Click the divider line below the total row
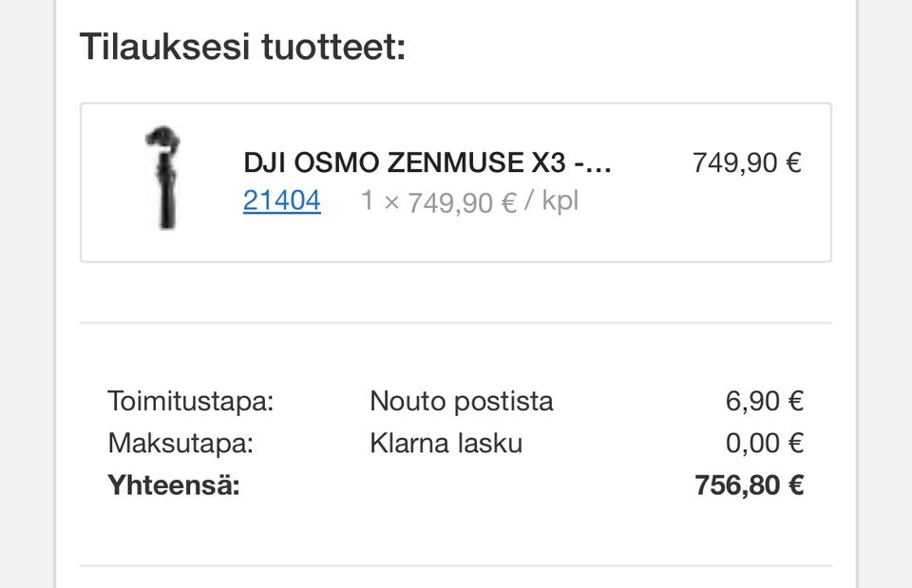 tap(456, 566)
